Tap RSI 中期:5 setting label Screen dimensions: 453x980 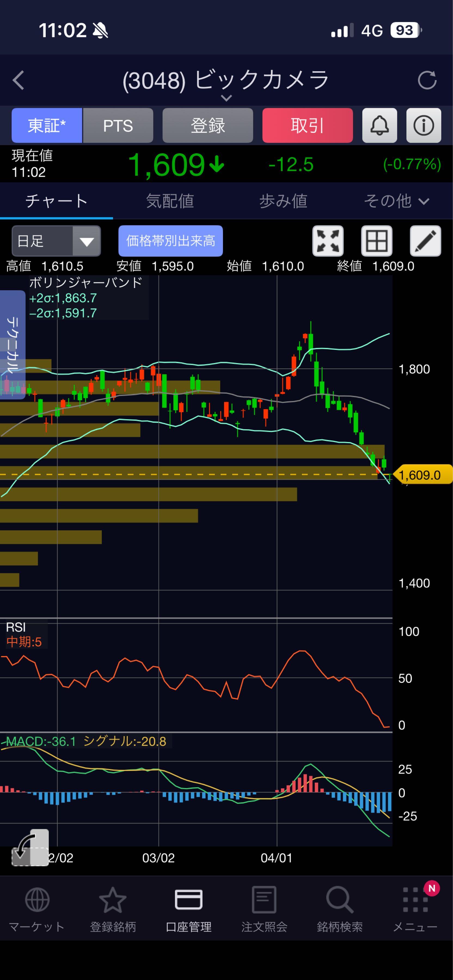[x=24, y=642]
